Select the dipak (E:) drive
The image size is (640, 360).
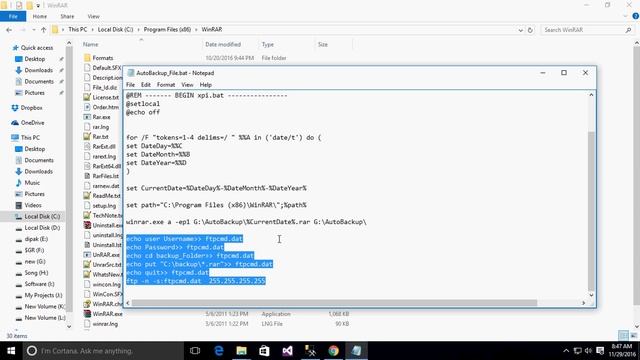36,239
